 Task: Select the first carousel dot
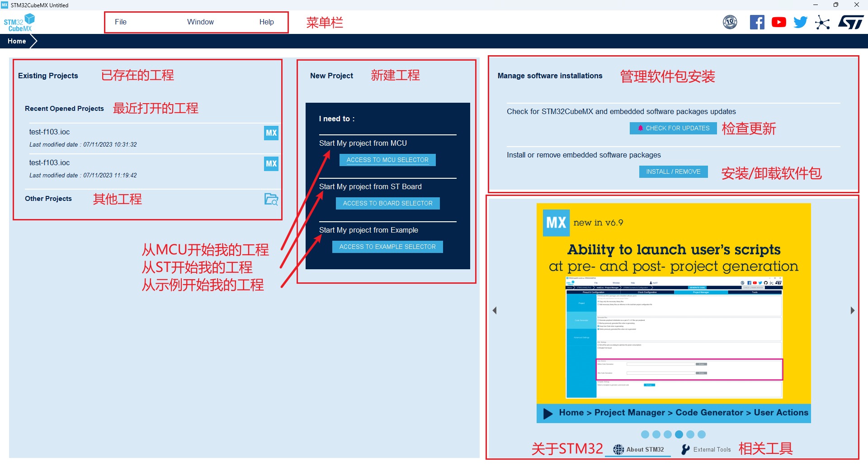[x=645, y=434]
